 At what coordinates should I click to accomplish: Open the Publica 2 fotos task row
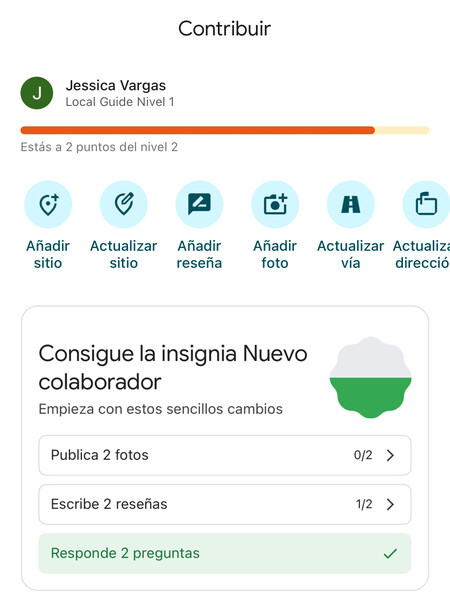point(225,455)
